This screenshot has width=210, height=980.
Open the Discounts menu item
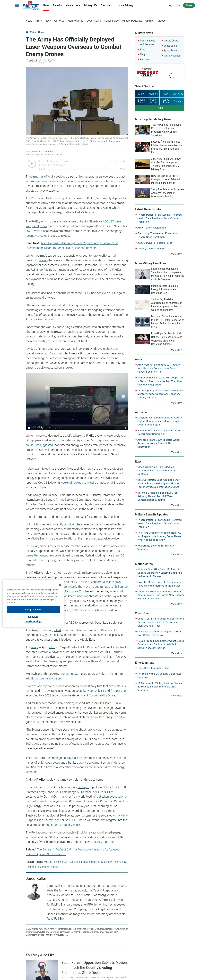pos(106,5)
